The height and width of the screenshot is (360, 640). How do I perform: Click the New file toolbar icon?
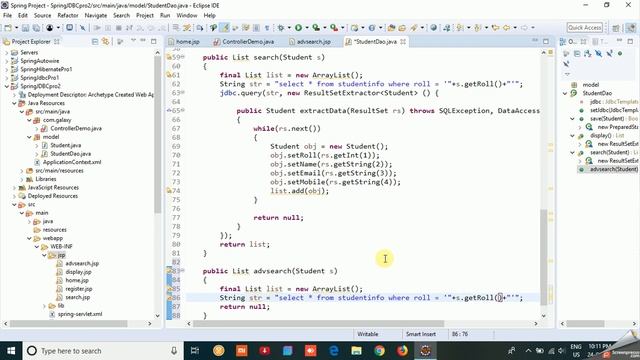coord(8,28)
